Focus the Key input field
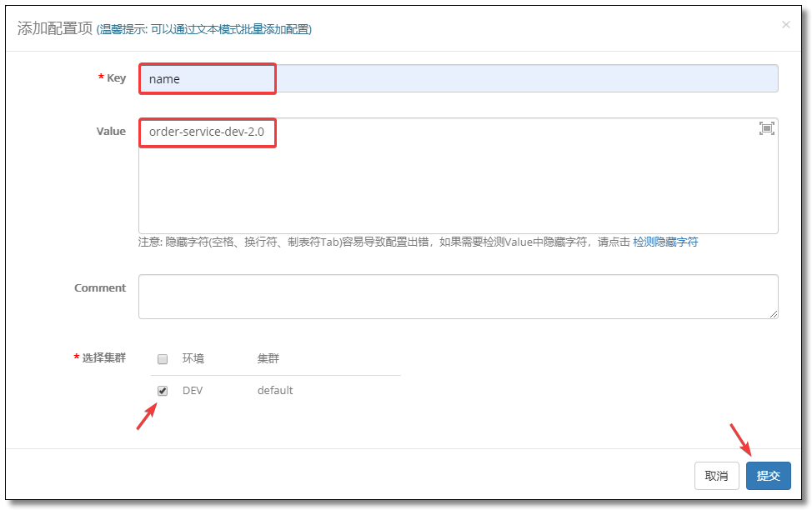The height and width of the screenshot is (510, 812). click(x=459, y=78)
